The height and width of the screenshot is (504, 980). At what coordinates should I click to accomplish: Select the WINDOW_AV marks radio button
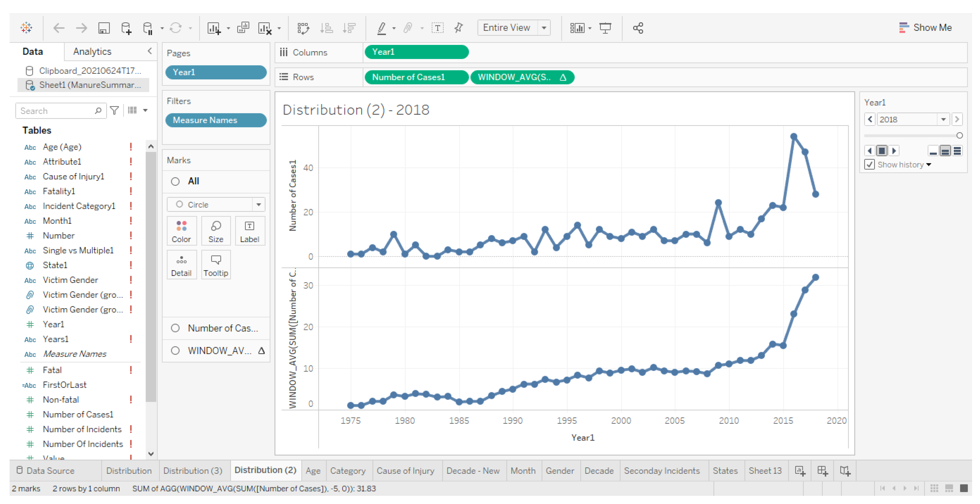pos(175,350)
